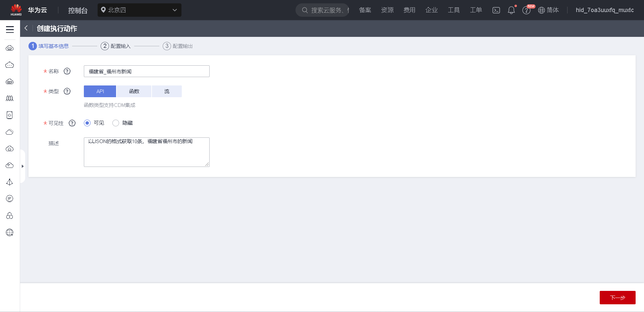This screenshot has height=312, width=644.
Task: Go back using the arrow beside 创建执行动作
Action: point(26,28)
